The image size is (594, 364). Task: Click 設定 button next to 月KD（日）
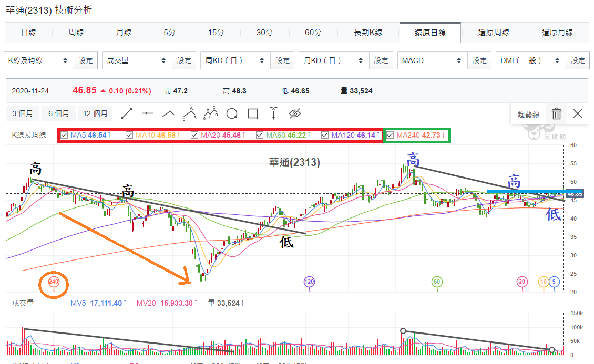tap(381, 60)
